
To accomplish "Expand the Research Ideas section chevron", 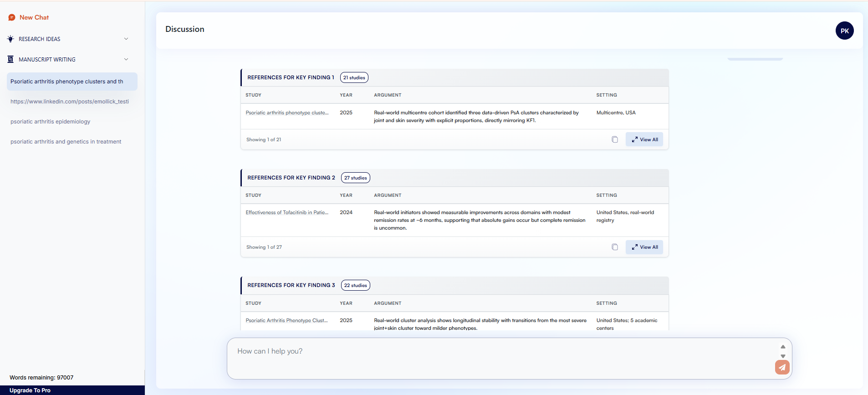I will pos(126,39).
